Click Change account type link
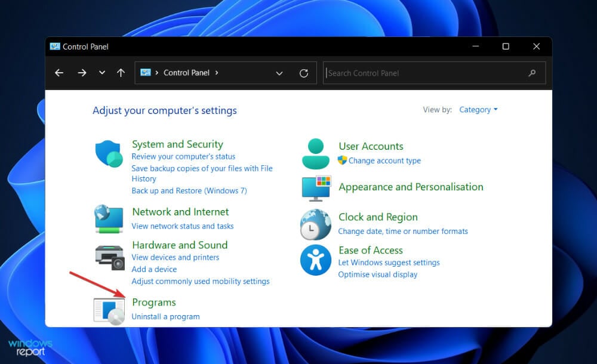Viewport: 597px width, 364px height. pyautogui.click(x=384, y=161)
